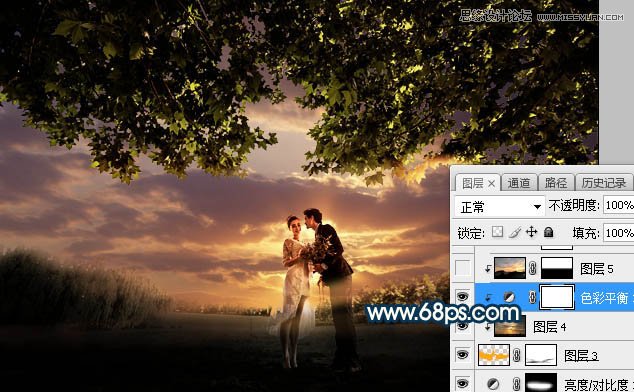Viewport: 634px width, 392px height.
Task: Click the 填充 100% field
Action: tap(619, 233)
